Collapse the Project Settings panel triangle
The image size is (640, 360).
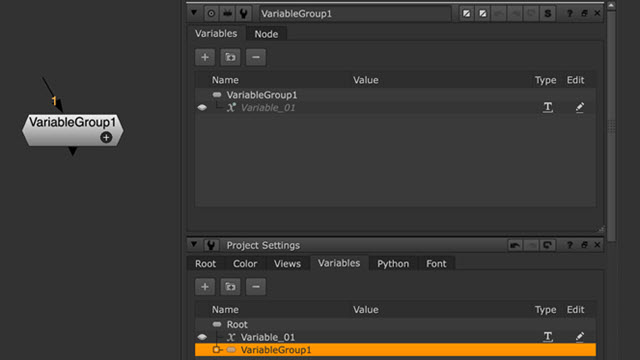194,244
